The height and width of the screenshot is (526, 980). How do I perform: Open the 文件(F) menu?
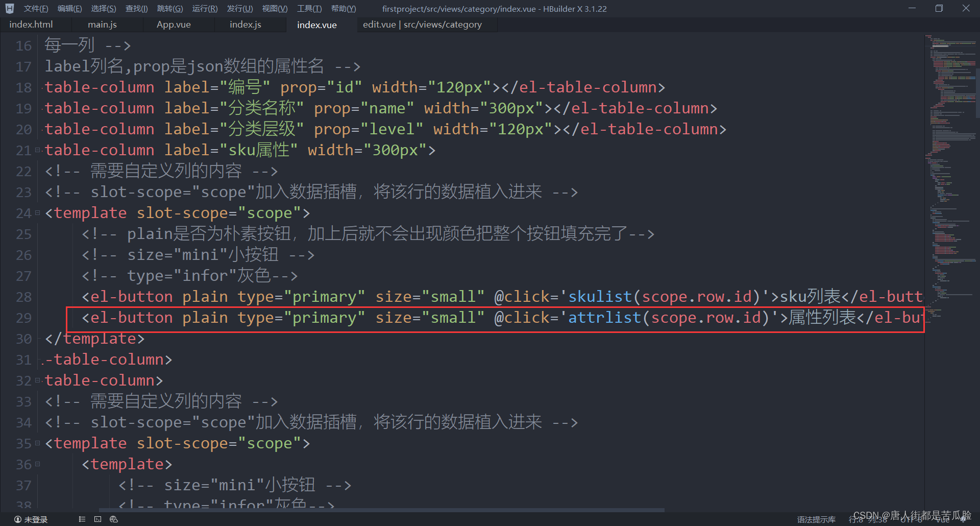pos(36,9)
